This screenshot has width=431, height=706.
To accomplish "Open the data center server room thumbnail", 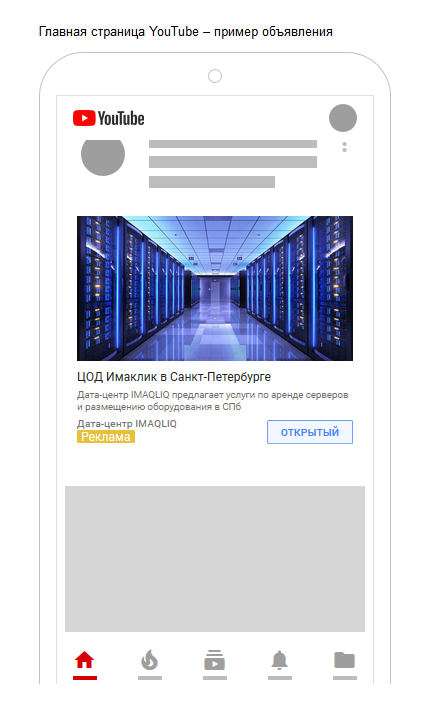I will coord(215,288).
